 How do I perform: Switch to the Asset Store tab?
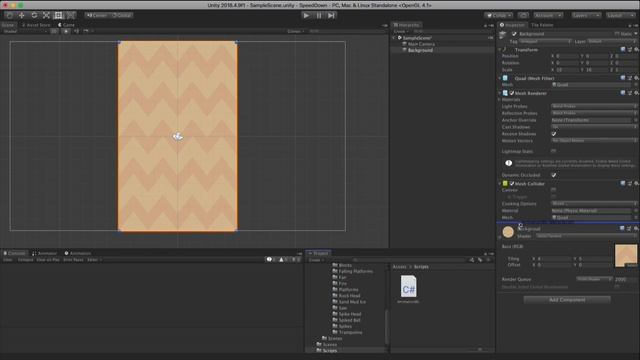click(x=36, y=25)
